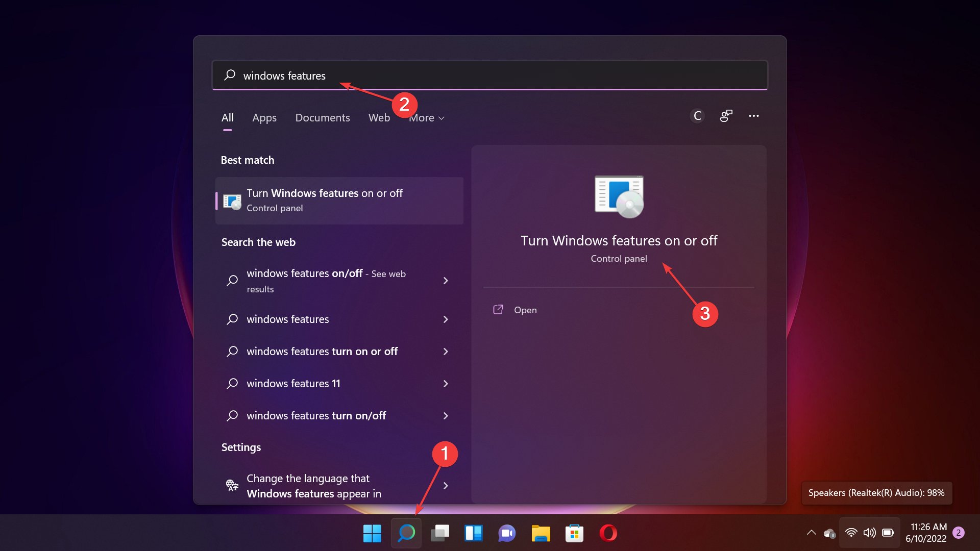This screenshot has width=980, height=551.
Task: Open the Opera browser from the taskbar
Action: [608, 533]
